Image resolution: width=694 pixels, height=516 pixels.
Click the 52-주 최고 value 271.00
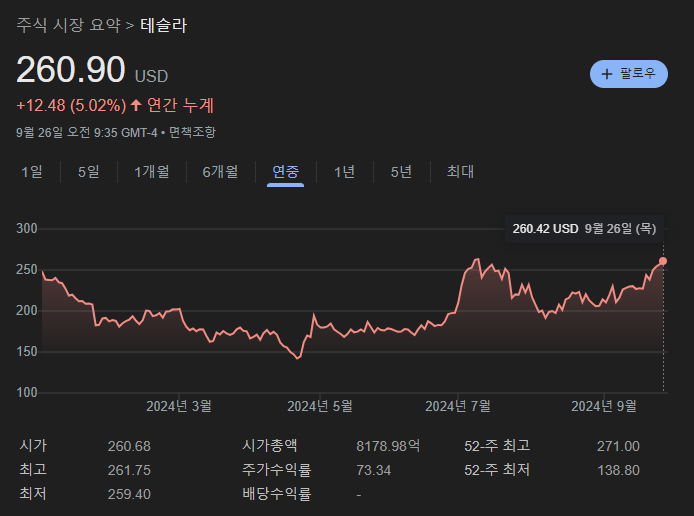click(x=618, y=446)
